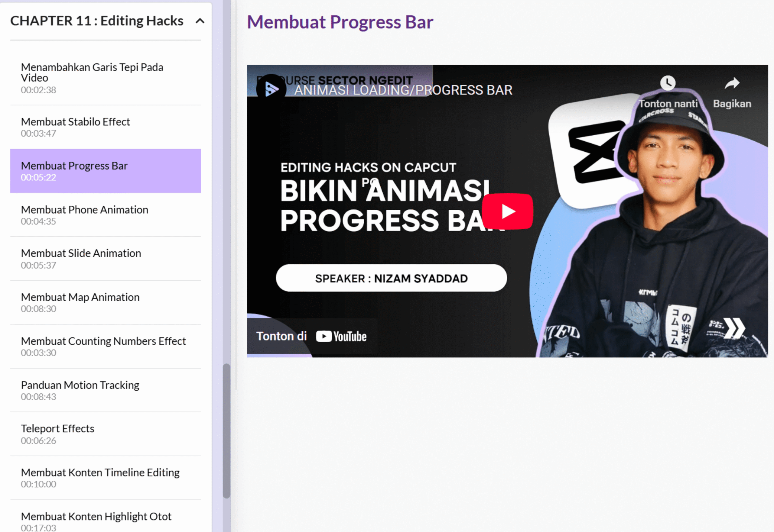Image resolution: width=774 pixels, height=532 pixels.
Task: Open the Membuat Phone Animation lesson
Action: pyautogui.click(x=106, y=215)
